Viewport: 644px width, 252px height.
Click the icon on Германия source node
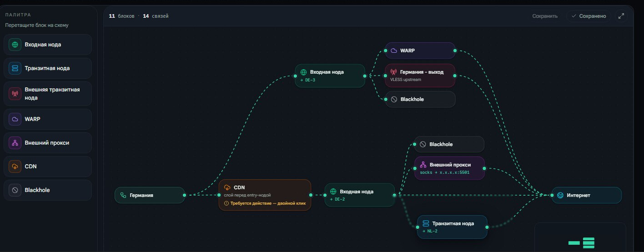(x=123, y=195)
